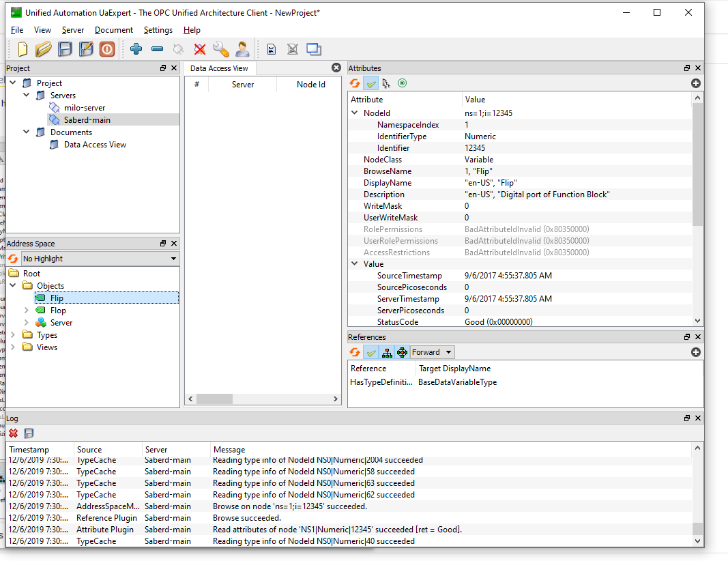
Task: Click the Change User icon
Action: click(242, 48)
